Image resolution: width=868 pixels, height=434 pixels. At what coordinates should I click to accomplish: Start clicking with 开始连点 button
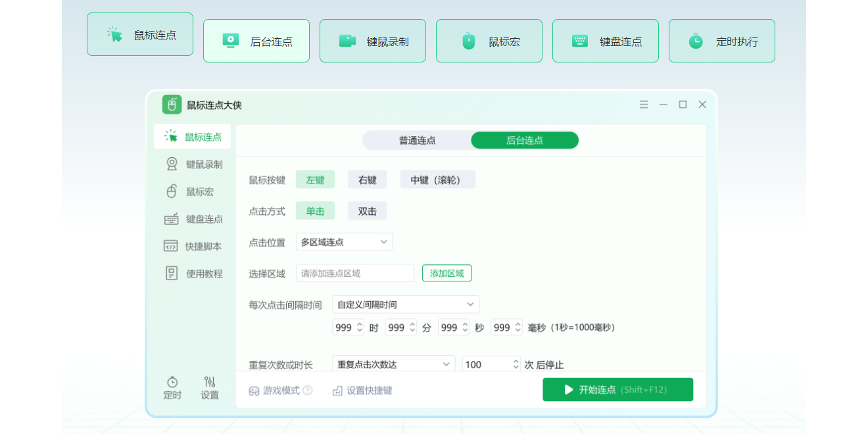pos(617,389)
